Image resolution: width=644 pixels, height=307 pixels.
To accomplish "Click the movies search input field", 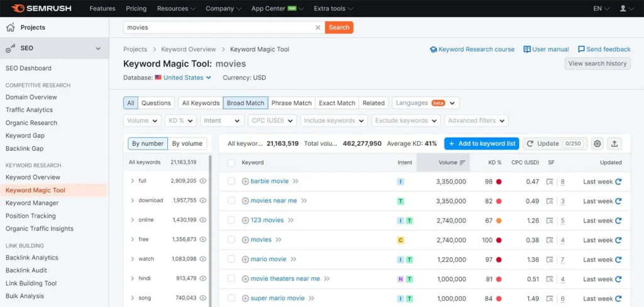I will (x=219, y=28).
